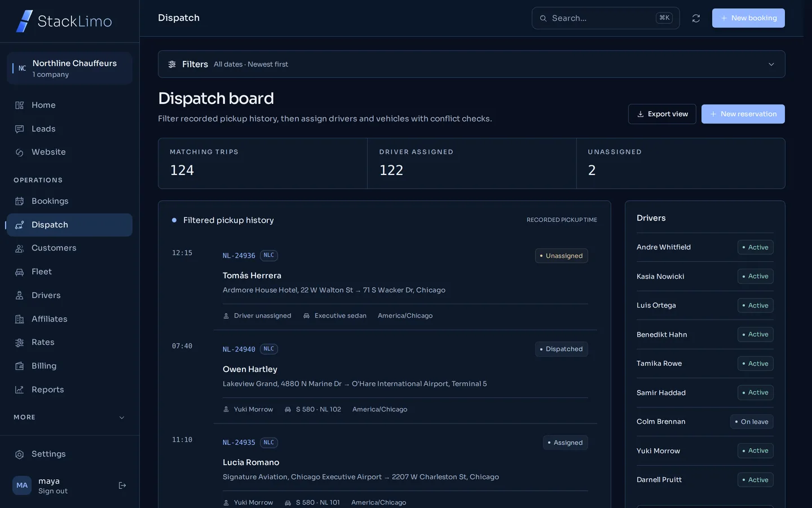This screenshot has height=508, width=812.
Task: Click the Assigned status badge on NL-24935
Action: [566, 443]
